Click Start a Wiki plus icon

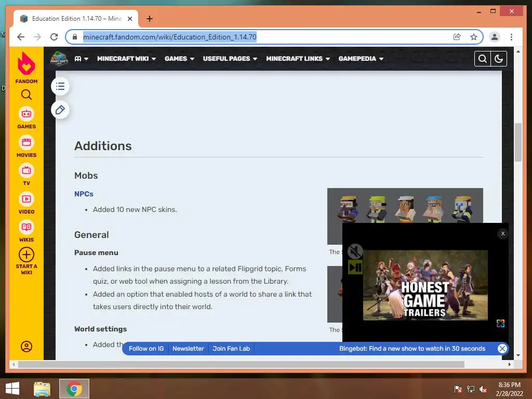pos(26,255)
